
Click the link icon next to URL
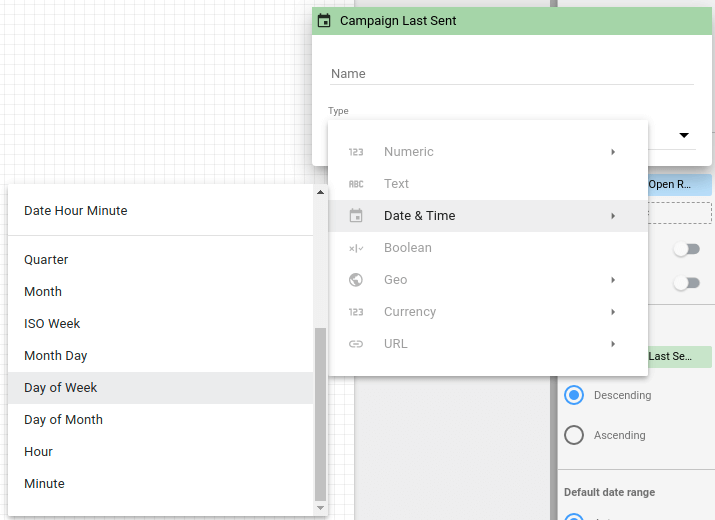pyautogui.click(x=356, y=344)
